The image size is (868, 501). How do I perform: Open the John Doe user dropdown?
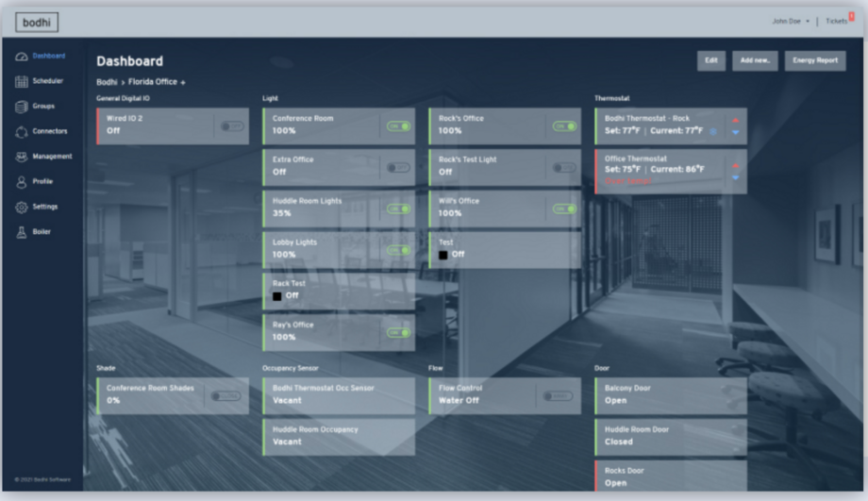pos(791,21)
